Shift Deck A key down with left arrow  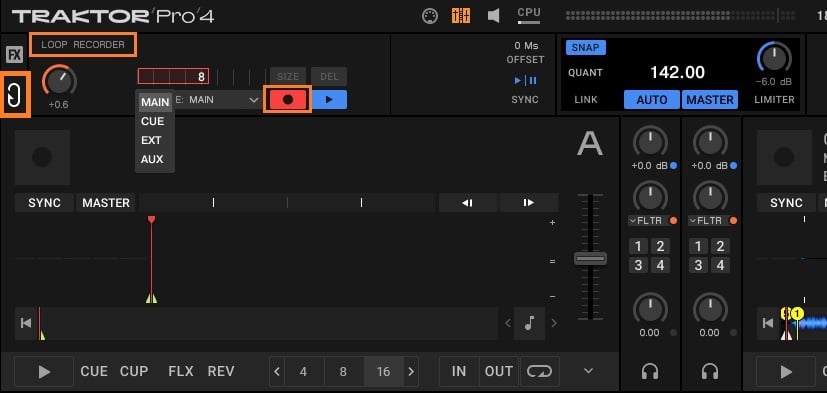coord(508,323)
